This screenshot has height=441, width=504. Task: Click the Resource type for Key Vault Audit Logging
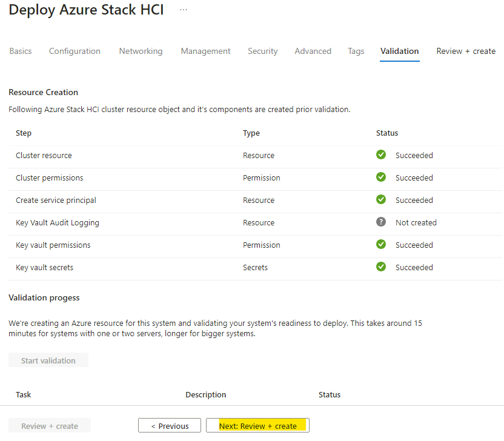[259, 223]
